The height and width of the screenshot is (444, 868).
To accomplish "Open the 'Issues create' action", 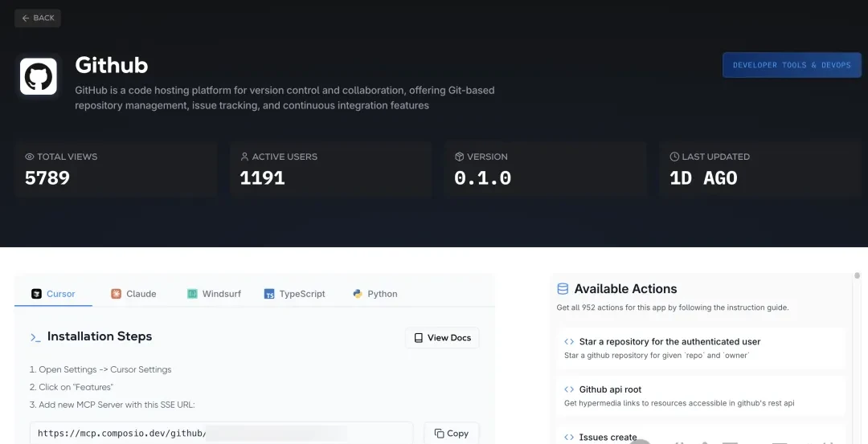I will coord(701,434).
